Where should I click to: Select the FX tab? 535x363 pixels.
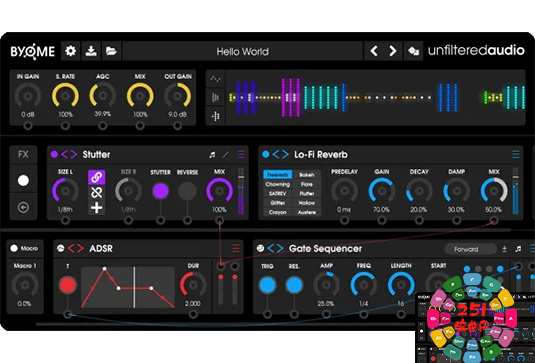click(23, 155)
